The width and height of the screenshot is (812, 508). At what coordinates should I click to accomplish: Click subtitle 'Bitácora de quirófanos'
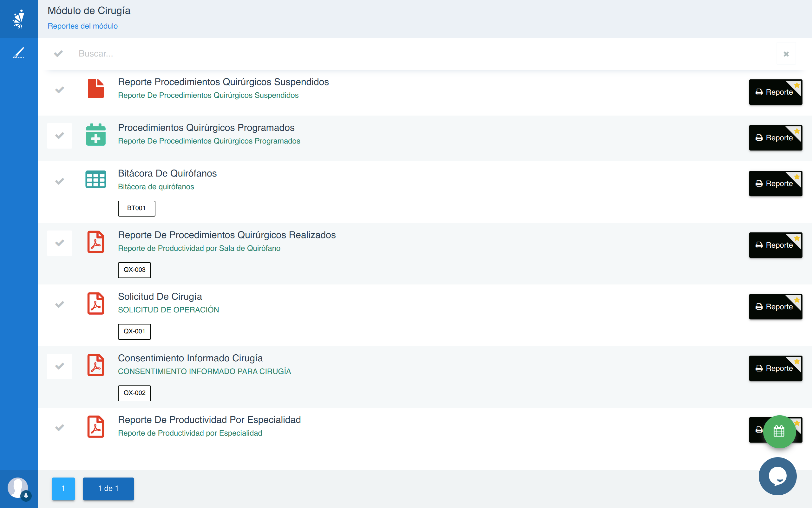pos(156,187)
